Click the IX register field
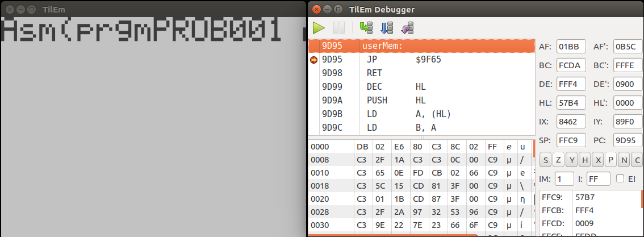Viewport: 644px width, 237px height. [571, 122]
